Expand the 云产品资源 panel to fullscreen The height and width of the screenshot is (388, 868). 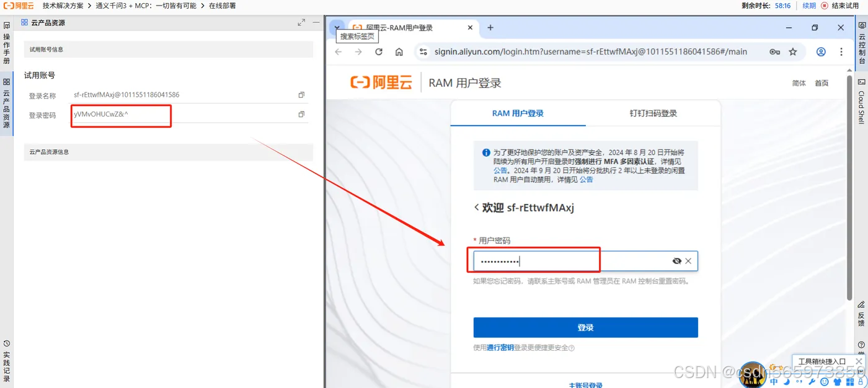tap(301, 22)
